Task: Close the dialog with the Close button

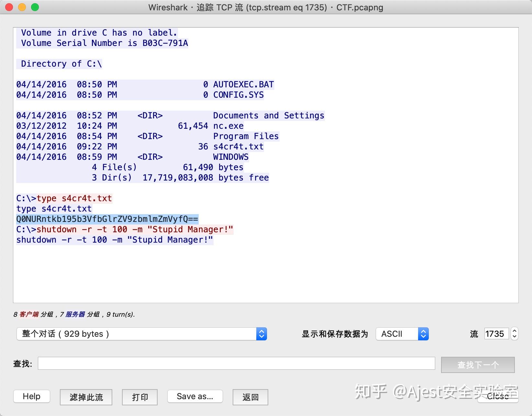Action: [498, 396]
